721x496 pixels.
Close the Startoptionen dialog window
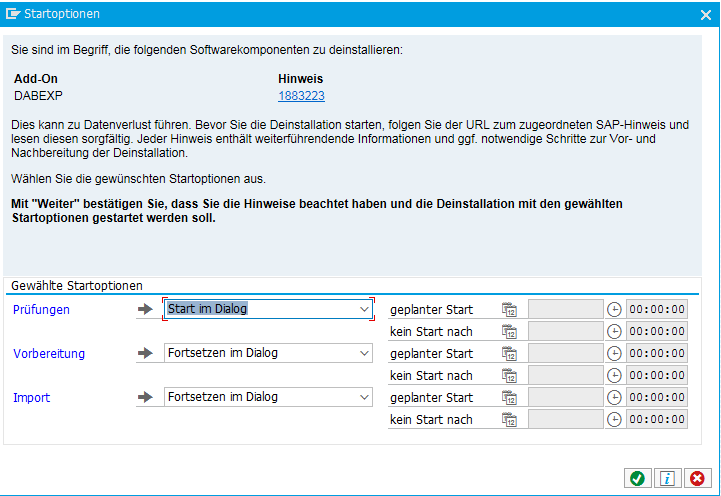coord(706,14)
